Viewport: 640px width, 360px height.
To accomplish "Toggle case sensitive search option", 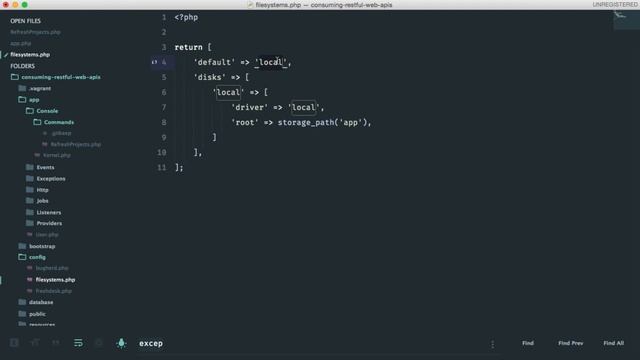I will [x=35, y=343].
